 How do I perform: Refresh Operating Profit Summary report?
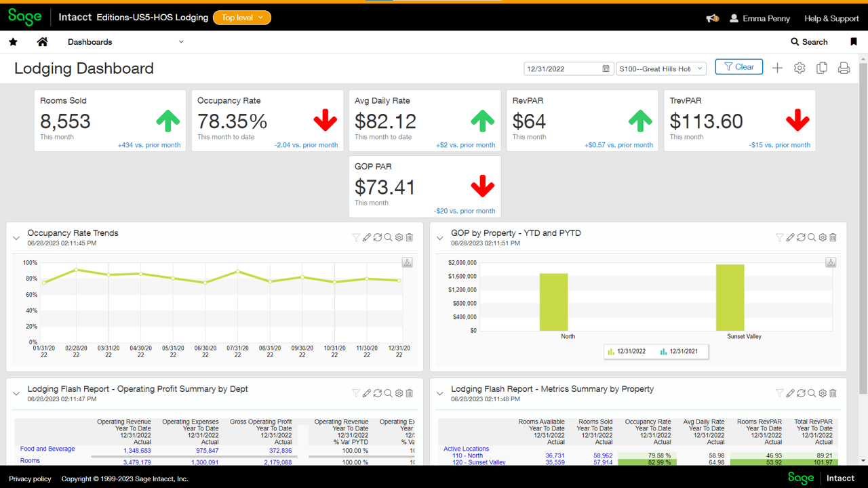(x=378, y=393)
